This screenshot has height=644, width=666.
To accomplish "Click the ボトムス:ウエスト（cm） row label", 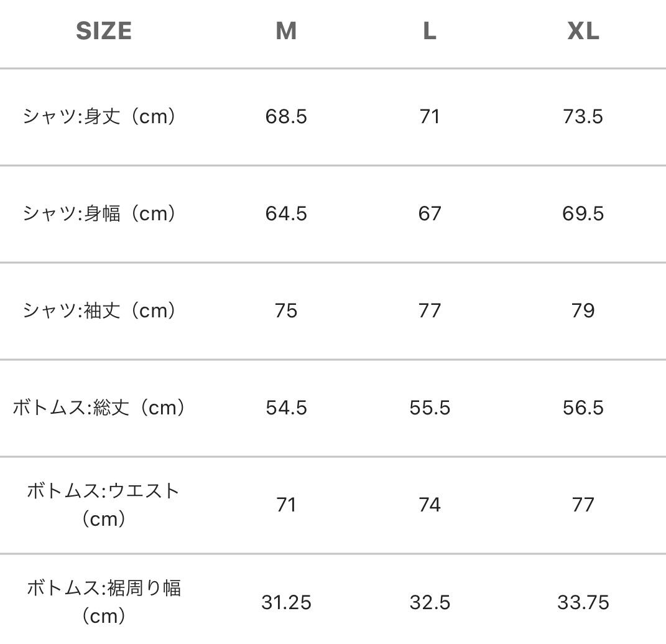I will point(104,505).
